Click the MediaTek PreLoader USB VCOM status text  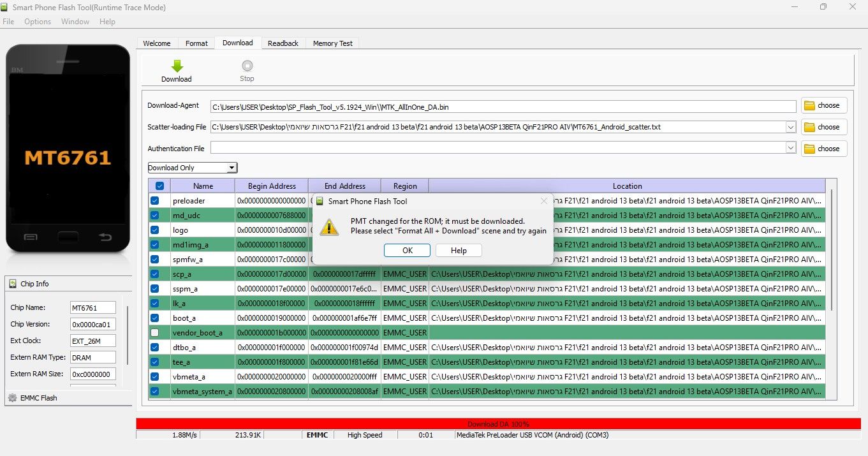click(533, 435)
